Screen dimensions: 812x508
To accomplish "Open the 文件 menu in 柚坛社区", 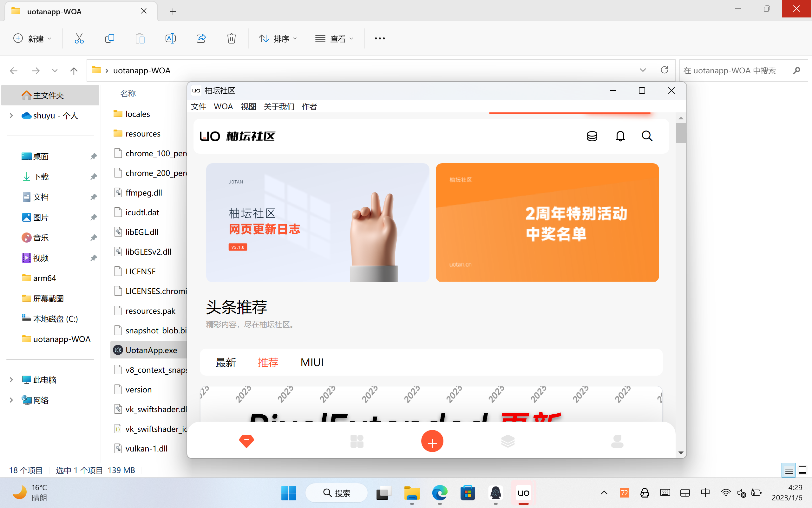I will point(198,106).
